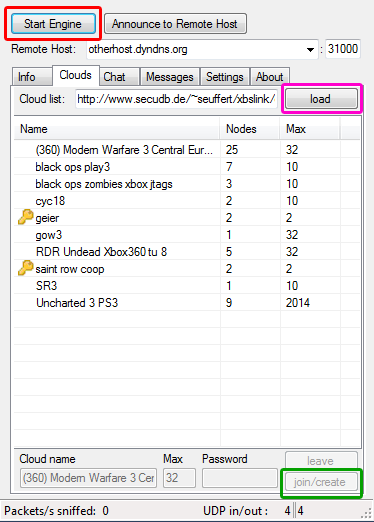Click the Max input field showing 32

(x=179, y=478)
